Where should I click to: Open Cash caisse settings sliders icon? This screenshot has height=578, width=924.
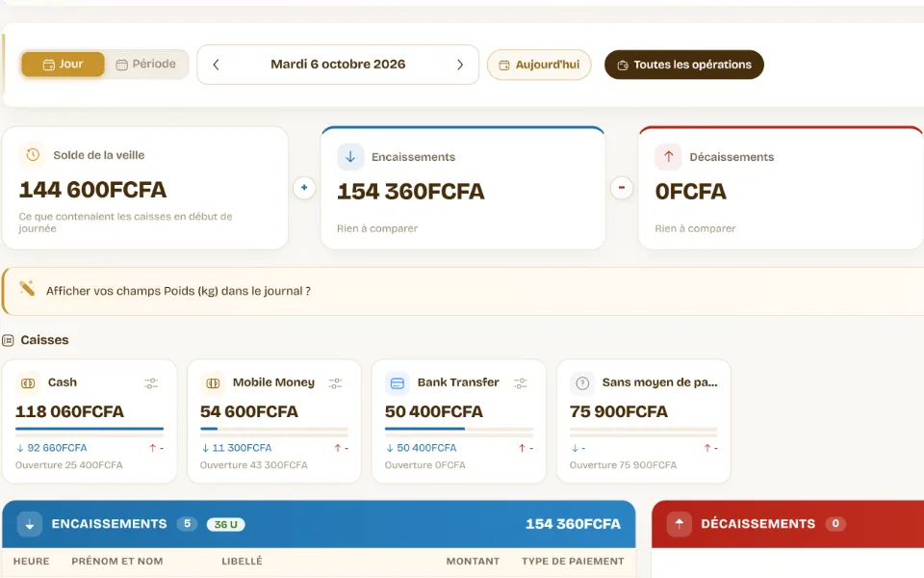pos(151,383)
